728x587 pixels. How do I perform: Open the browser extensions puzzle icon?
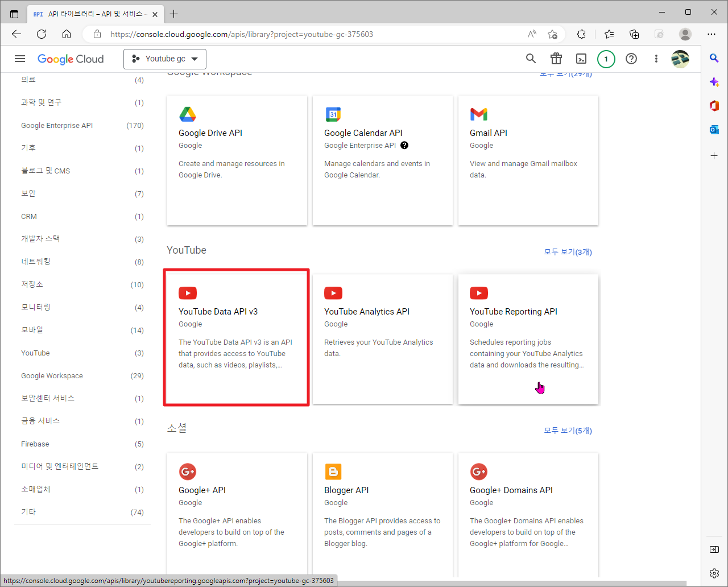point(581,34)
